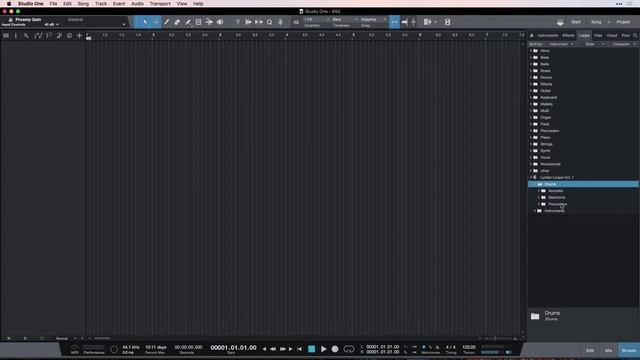Expand the Instruments folder under Lydian Loops

(x=535, y=211)
